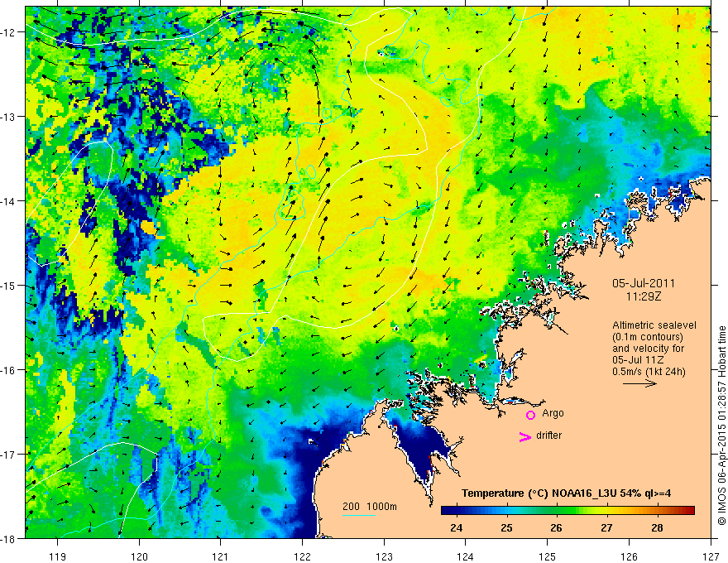Screen dimensions: 728x563
Task: Click latitude axis label '-18'
Action: pos(9,538)
